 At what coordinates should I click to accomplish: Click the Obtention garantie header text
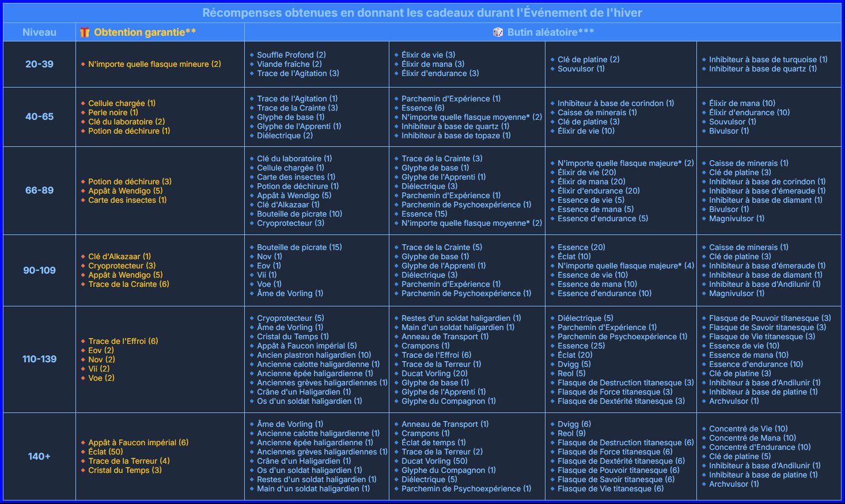point(145,32)
